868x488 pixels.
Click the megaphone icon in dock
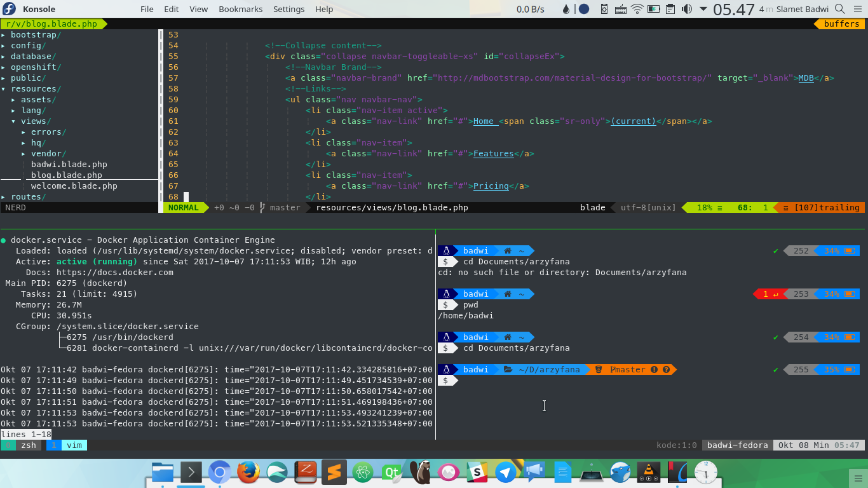pyautogui.click(x=534, y=472)
